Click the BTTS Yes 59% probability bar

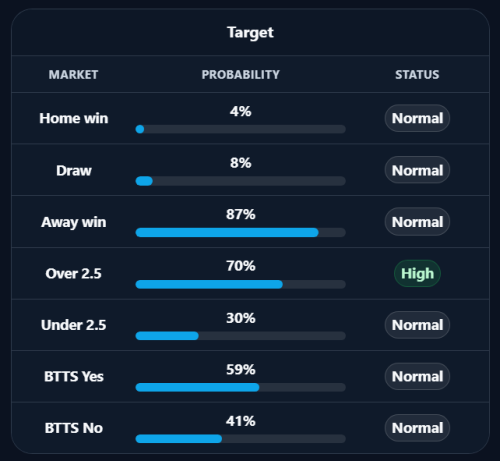(x=241, y=387)
